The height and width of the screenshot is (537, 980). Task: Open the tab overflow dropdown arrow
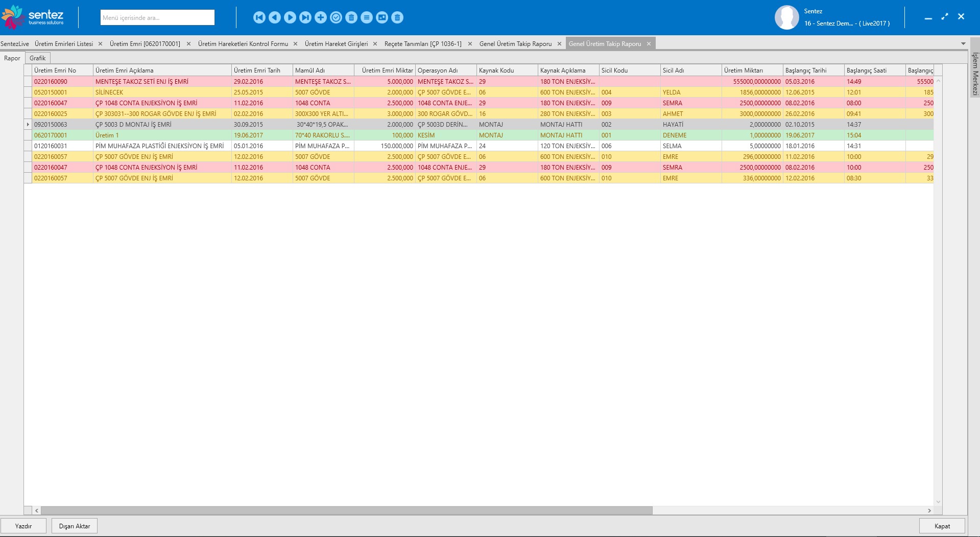tap(963, 44)
